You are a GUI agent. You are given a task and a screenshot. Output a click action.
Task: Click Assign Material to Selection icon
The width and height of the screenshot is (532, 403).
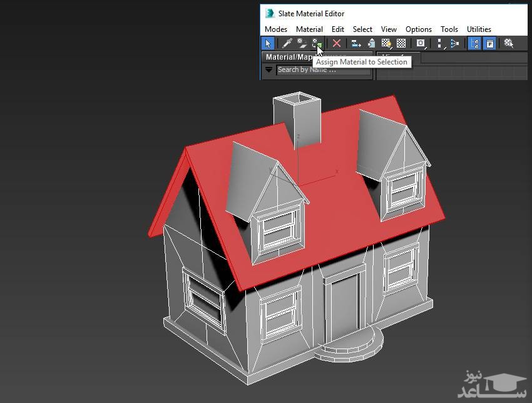click(x=317, y=43)
